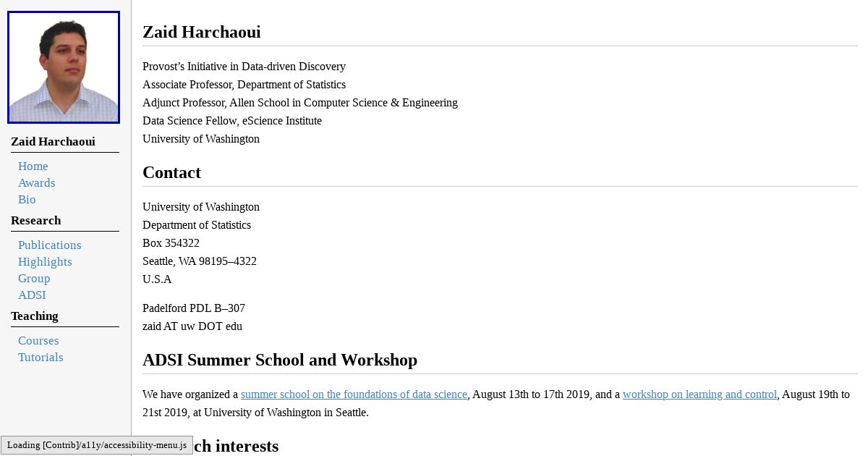Open the Group page link
The image size is (868, 456).
click(34, 279)
